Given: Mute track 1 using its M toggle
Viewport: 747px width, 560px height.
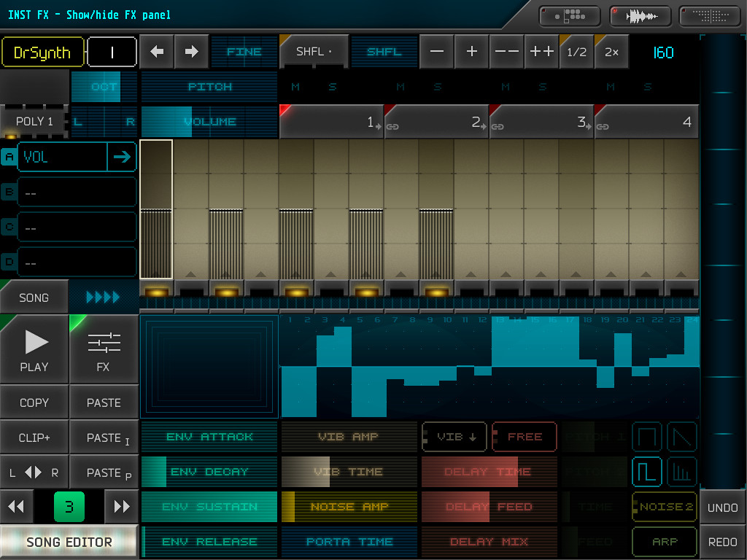Looking at the screenshot, I should coord(295,86).
